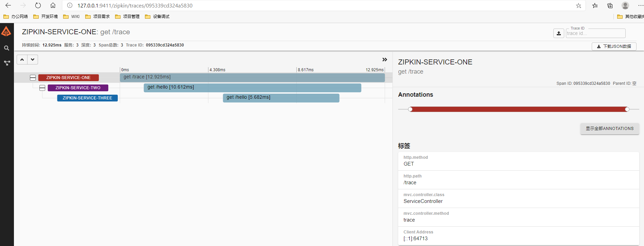Download the trace JSON data
This screenshot has width=644, height=246.
[x=614, y=46]
